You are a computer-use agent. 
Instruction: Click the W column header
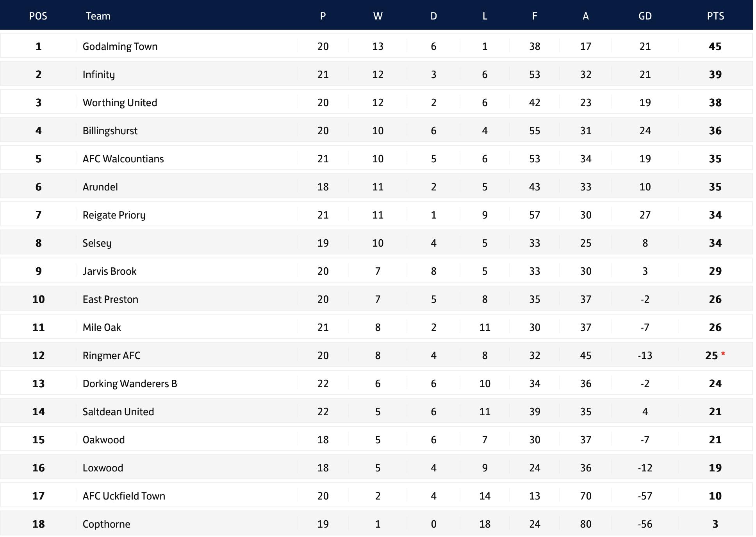[x=378, y=16]
